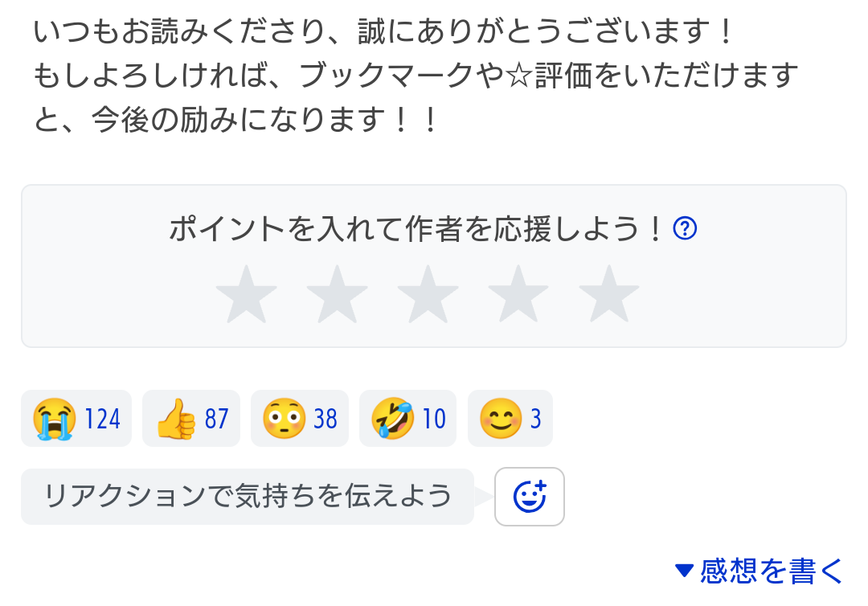
Task: Open the add reaction smiley picker
Action: (x=529, y=497)
